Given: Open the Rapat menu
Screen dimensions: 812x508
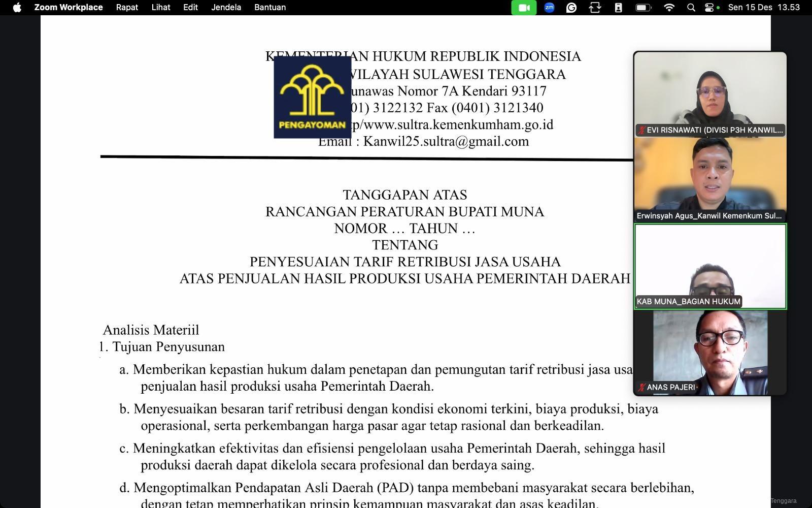Looking at the screenshot, I should [x=127, y=8].
